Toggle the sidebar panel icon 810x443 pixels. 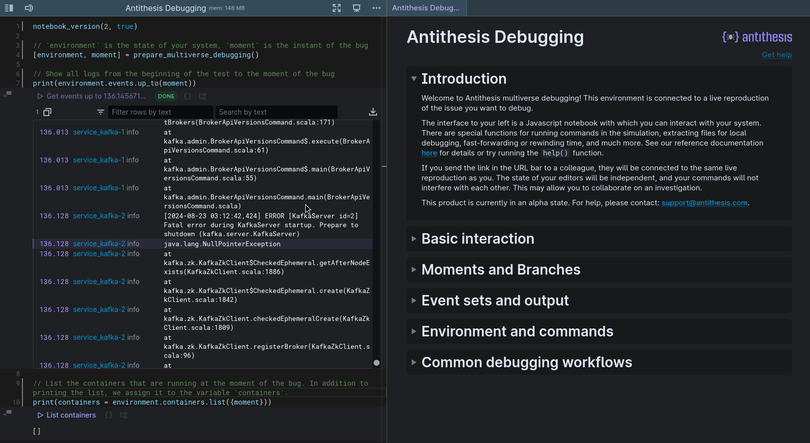point(9,8)
